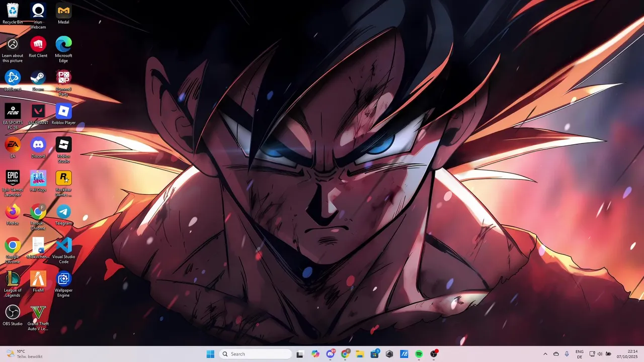The image size is (644, 362).
Task: Click the Learn about this picture icon
Action: click(x=13, y=49)
